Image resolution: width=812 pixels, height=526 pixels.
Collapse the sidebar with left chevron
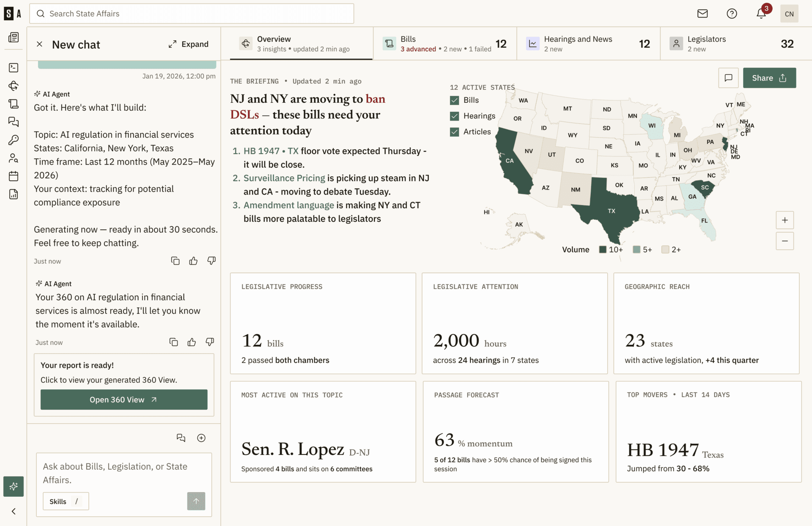[x=14, y=511]
